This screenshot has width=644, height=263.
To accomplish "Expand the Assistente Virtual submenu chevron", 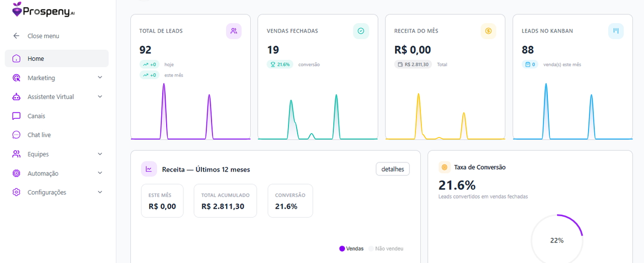I will click(100, 97).
